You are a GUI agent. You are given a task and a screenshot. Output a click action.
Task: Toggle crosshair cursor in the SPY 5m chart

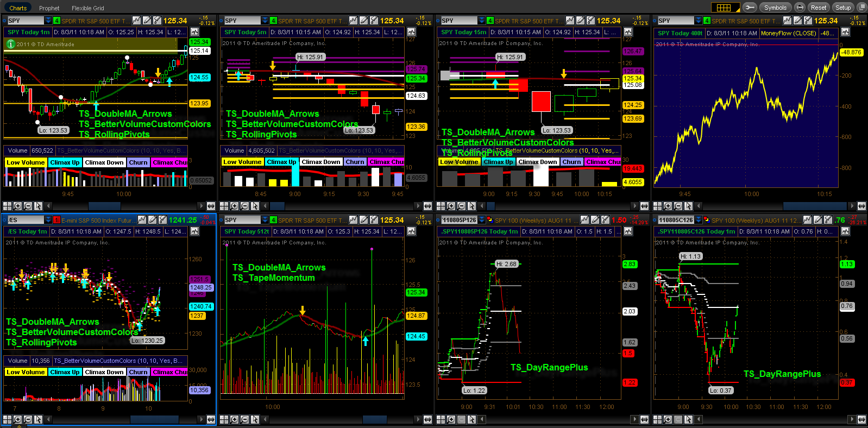[x=224, y=206]
